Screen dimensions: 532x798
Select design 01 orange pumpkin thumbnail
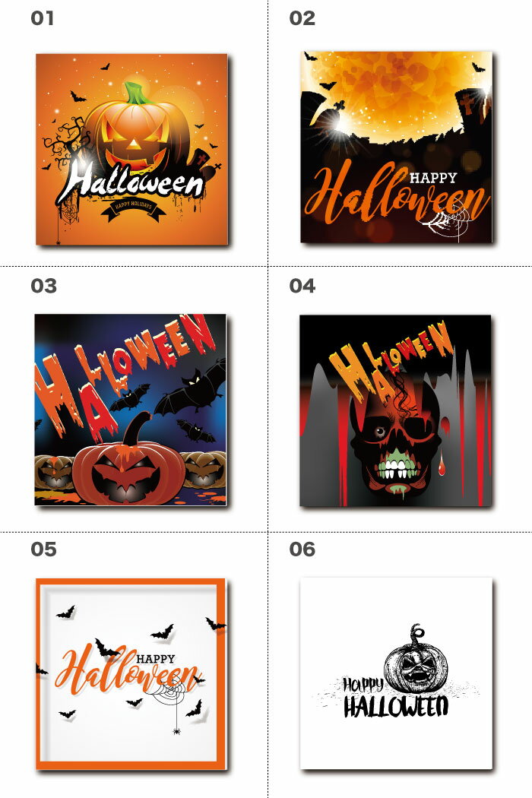tap(131, 149)
